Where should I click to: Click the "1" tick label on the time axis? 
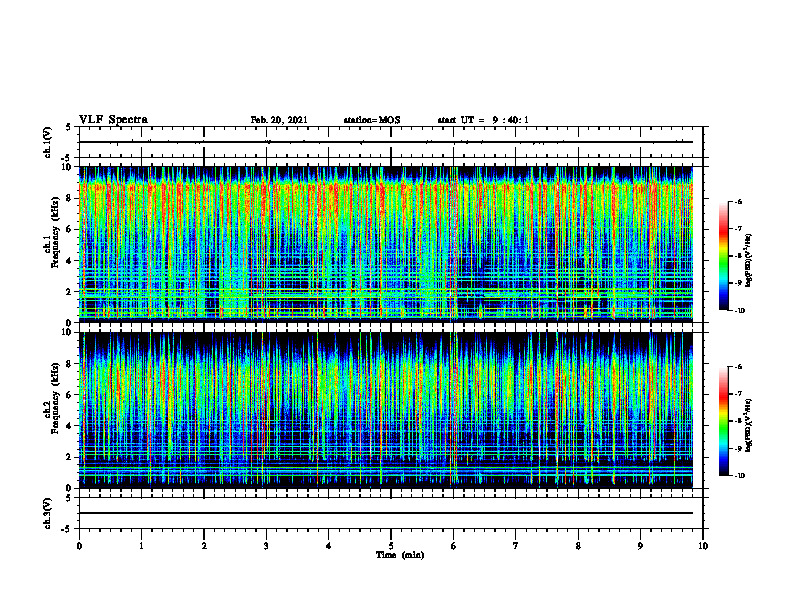click(x=142, y=546)
